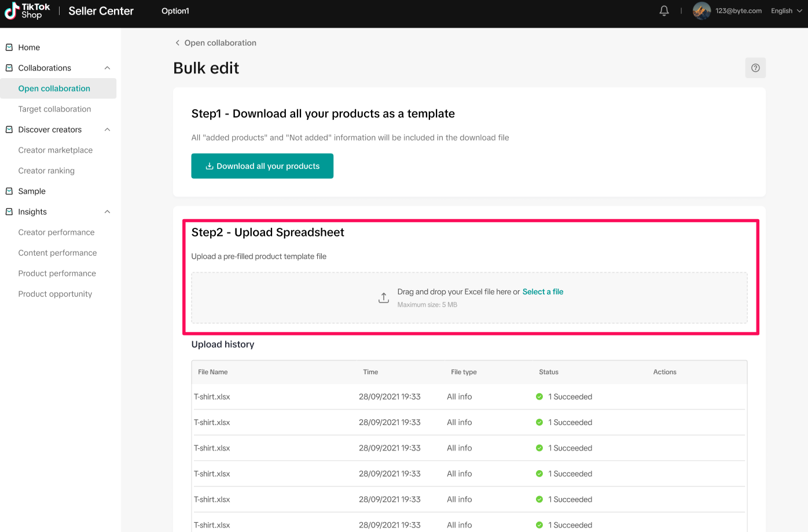Image resolution: width=808 pixels, height=532 pixels.
Task: Click Download all your products button
Action: point(262,166)
